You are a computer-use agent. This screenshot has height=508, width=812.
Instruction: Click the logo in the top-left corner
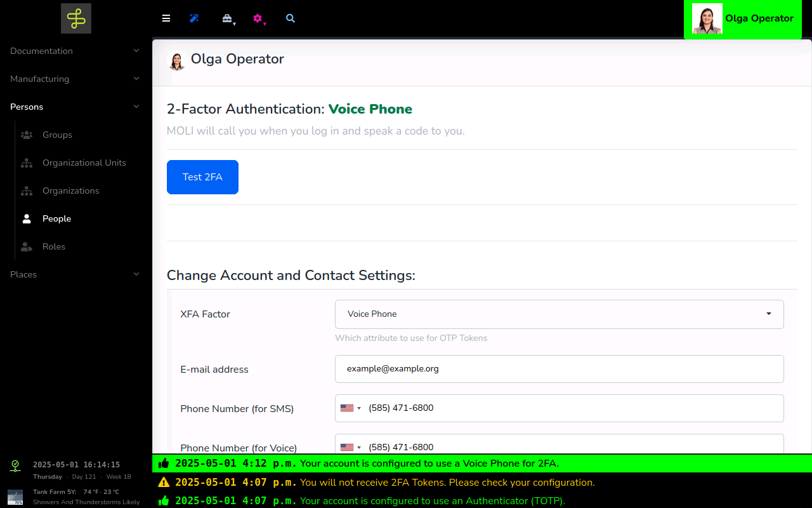click(76, 18)
